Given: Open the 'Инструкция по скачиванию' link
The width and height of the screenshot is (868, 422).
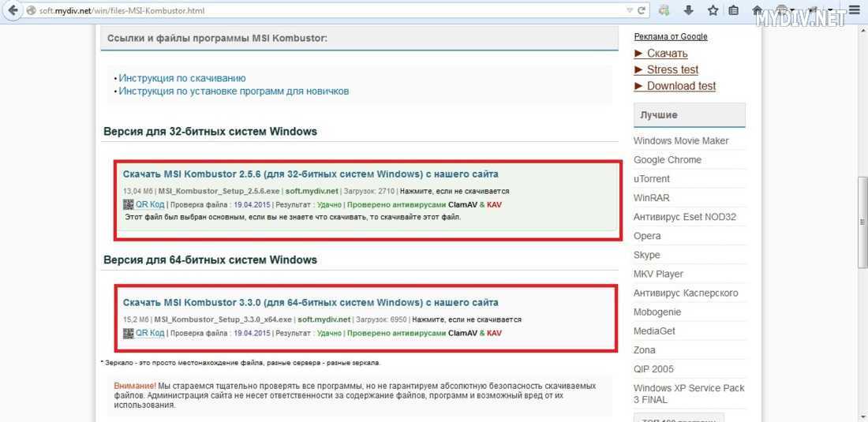Looking at the screenshot, I should click(181, 78).
